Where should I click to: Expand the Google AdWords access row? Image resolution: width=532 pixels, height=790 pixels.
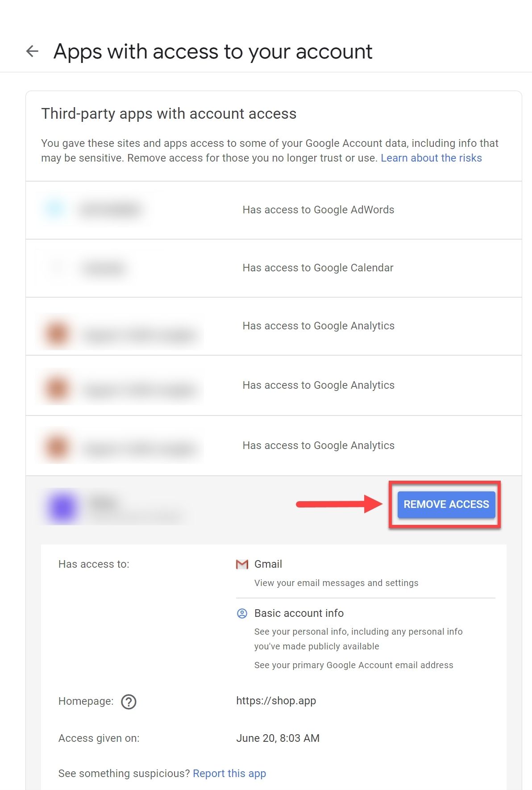tap(318, 210)
